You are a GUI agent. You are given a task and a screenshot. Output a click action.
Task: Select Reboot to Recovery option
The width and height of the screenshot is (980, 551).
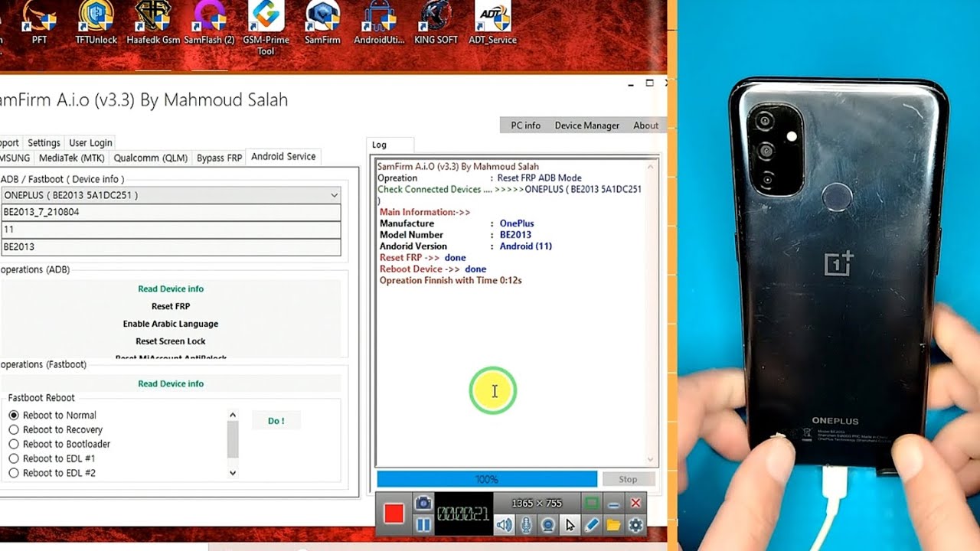click(55, 429)
